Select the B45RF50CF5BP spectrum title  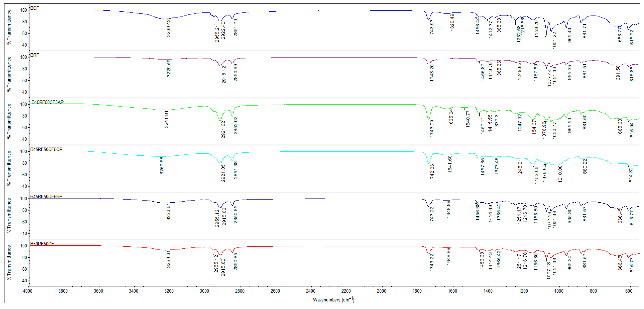[x=46, y=197]
